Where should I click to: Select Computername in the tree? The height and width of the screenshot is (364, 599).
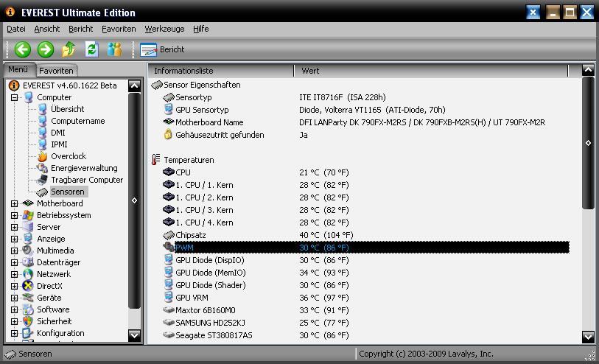[x=78, y=121]
